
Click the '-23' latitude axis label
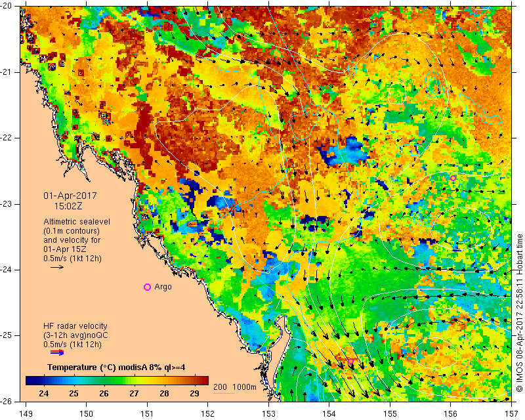[6, 204]
